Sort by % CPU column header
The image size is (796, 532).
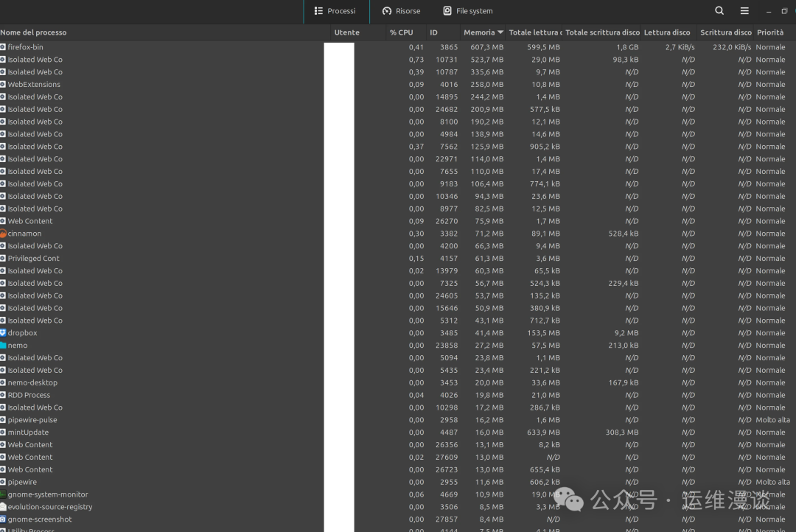pyautogui.click(x=401, y=32)
